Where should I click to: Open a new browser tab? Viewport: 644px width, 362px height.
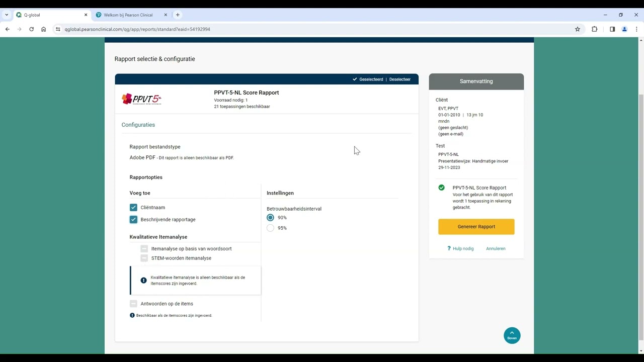(178, 15)
